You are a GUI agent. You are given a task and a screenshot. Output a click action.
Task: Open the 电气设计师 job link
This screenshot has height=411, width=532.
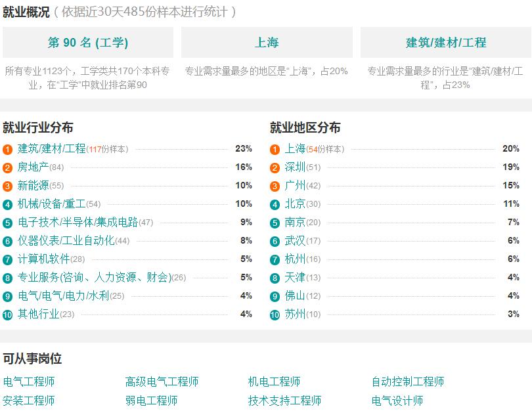click(x=397, y=400)
